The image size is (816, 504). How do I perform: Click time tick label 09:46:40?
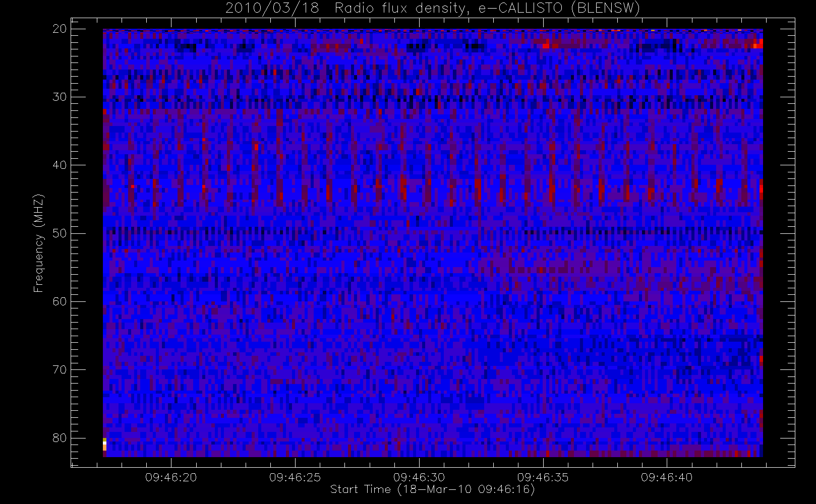point(667,477)
